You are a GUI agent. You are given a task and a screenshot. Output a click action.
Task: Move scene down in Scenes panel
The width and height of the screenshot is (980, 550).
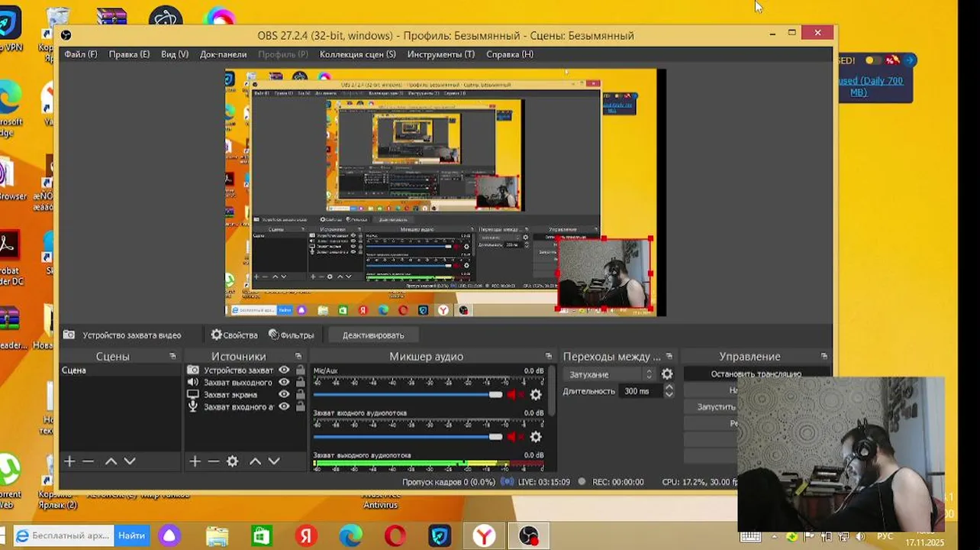[x=130, y=461]
